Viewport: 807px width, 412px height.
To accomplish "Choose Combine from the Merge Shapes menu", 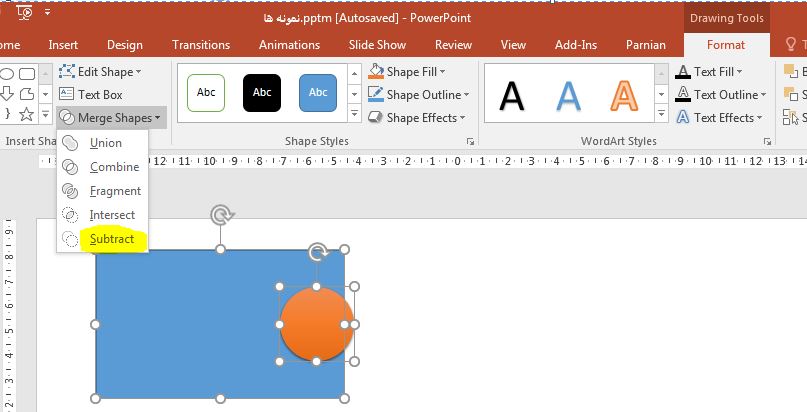I will (102, 167).
